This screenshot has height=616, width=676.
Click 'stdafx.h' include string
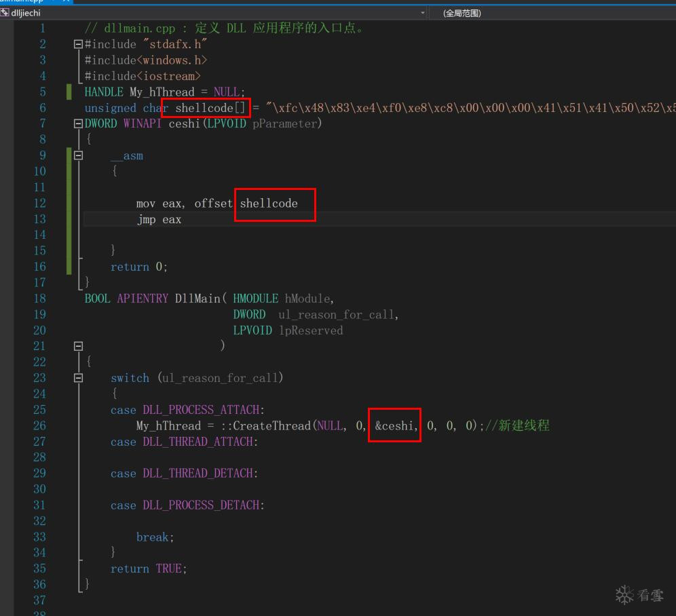coord(175,44)
